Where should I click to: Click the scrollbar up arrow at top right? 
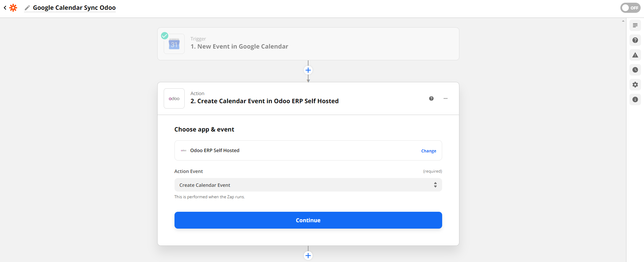point(623,21)
